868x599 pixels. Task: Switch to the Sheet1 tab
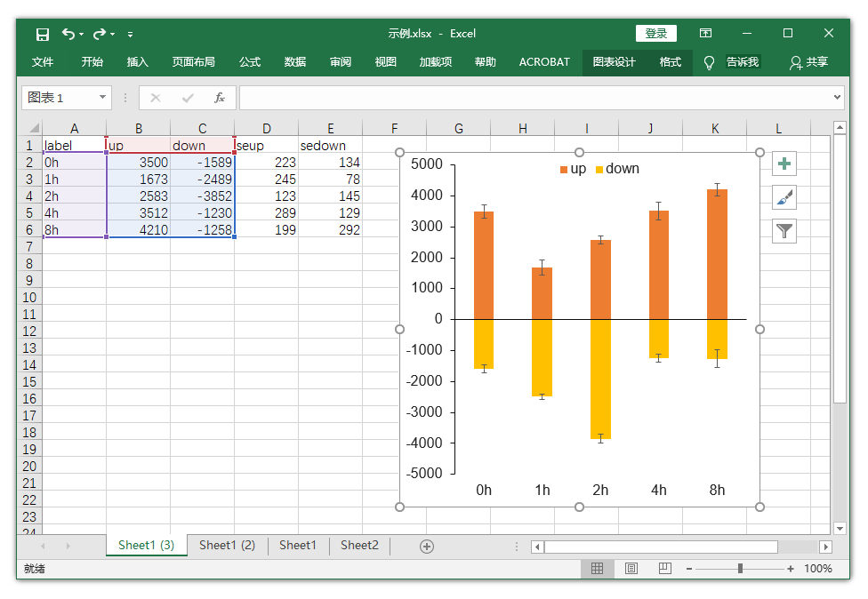(x=298, y=546)
